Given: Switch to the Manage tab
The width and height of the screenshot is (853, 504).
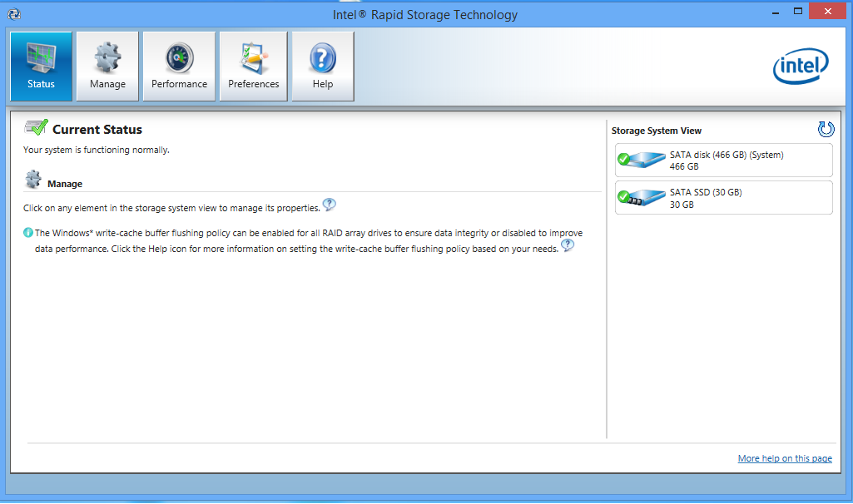Looking at the screenshot, I should tap(107, 67).
